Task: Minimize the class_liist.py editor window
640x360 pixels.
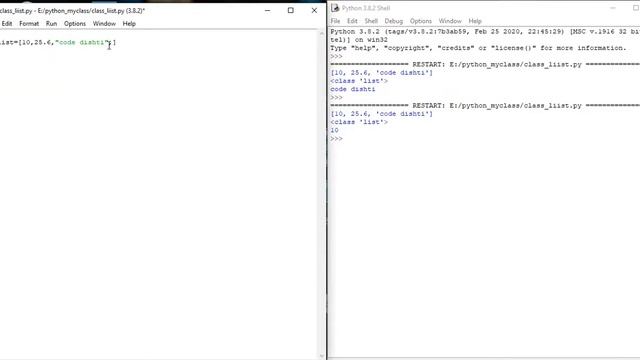Action: point(267,11)
